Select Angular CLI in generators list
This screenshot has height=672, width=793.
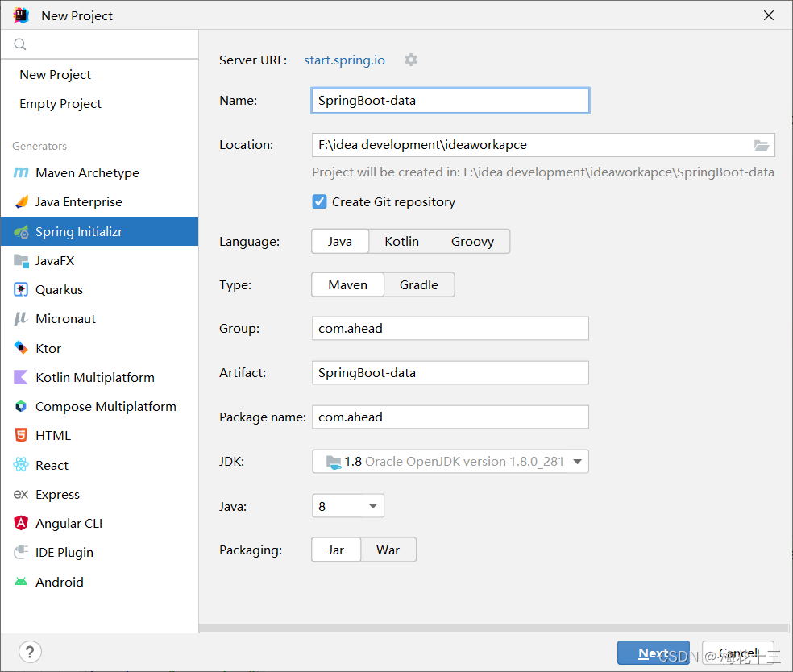point(100,523)
